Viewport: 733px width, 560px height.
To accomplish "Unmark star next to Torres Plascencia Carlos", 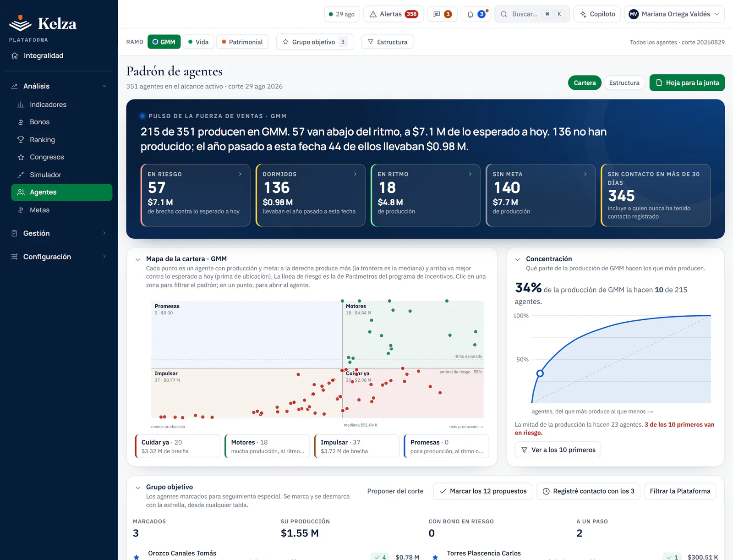I will [435, 557].
